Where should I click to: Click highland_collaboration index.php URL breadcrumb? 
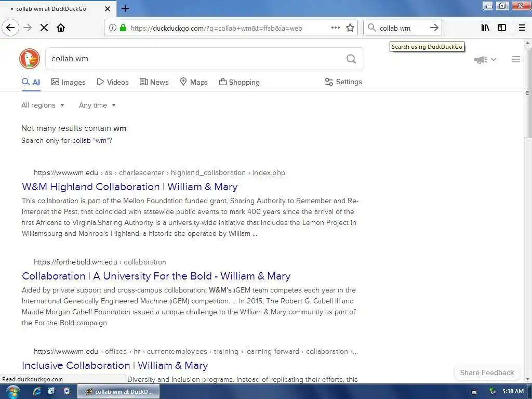click(159, 172)
